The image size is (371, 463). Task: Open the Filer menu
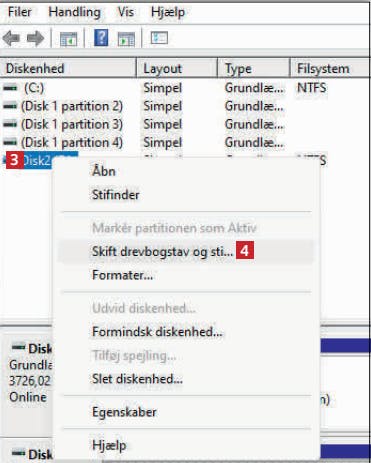point(20,12)
